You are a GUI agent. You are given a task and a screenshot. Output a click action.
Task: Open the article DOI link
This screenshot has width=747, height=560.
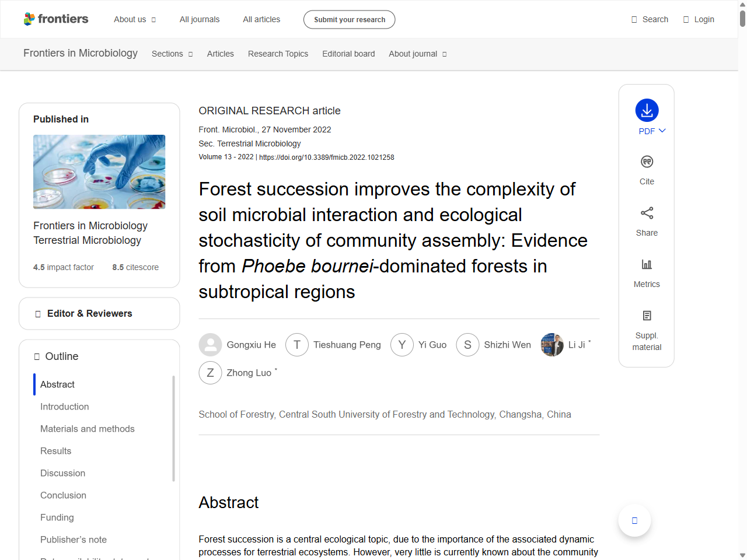[326, 157]
